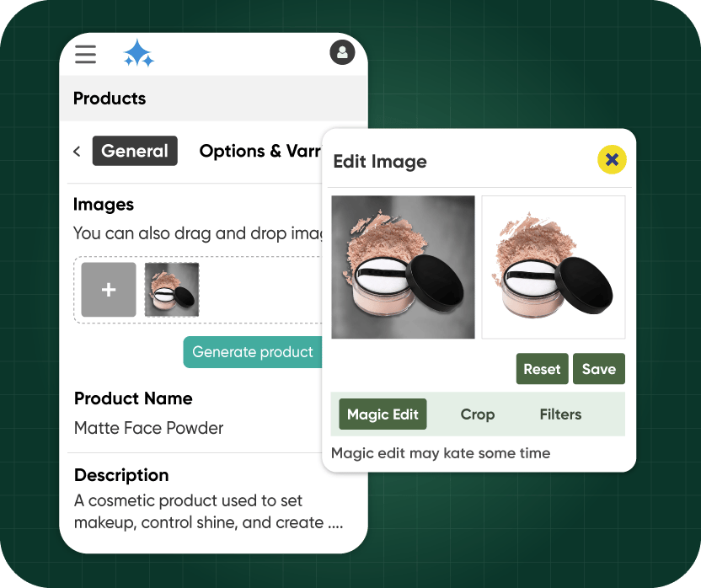Viewport: 701px width, 588px height.
Task: Click Generate product button
Action: point(253,352)
